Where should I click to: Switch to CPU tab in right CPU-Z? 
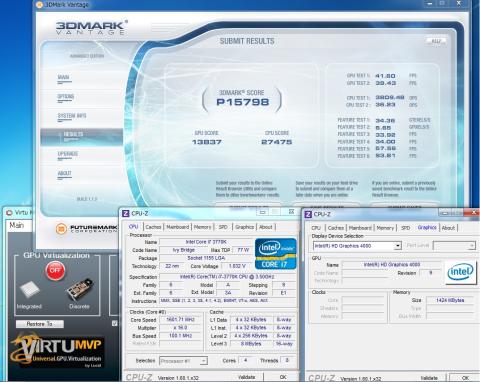pos(316,228)
